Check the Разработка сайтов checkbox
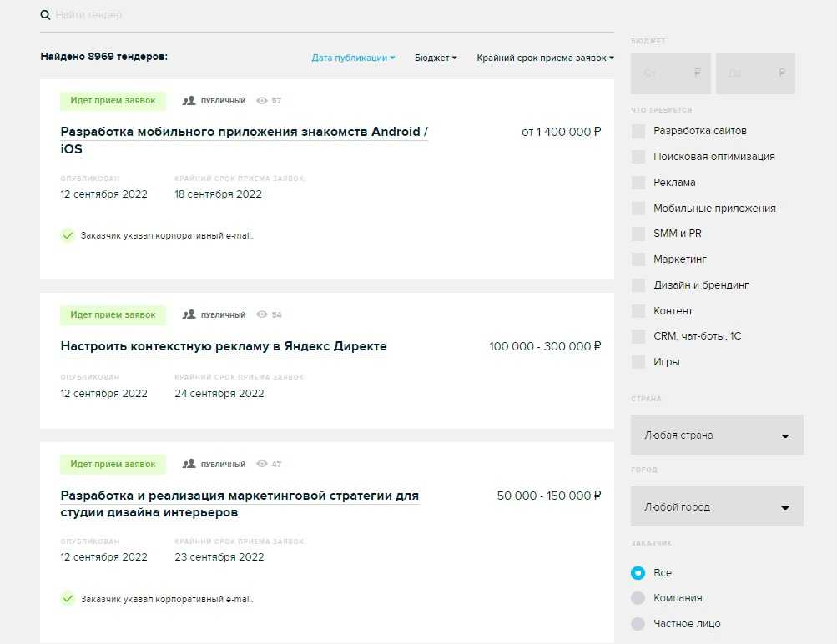 click(638, 131)
